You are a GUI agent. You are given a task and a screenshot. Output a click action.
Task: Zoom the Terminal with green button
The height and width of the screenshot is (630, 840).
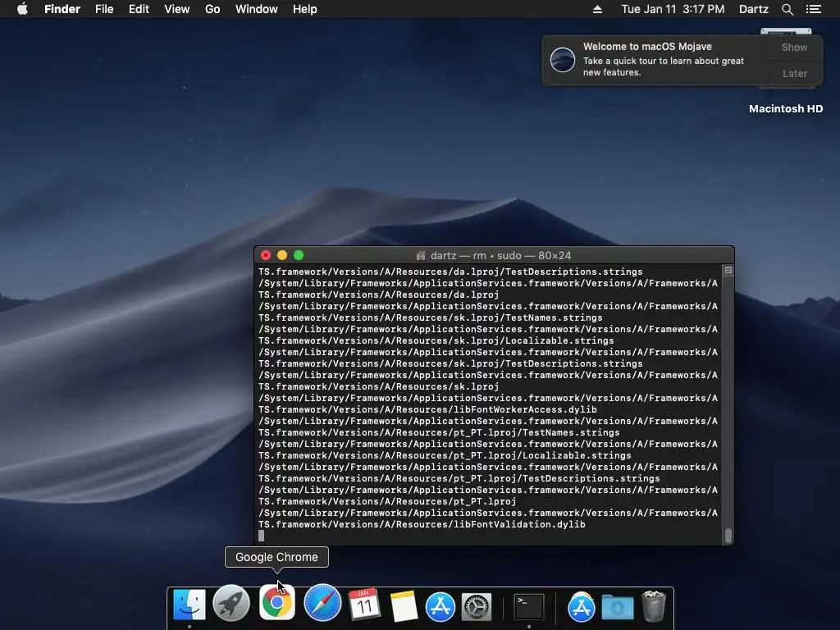coord(299,256)
